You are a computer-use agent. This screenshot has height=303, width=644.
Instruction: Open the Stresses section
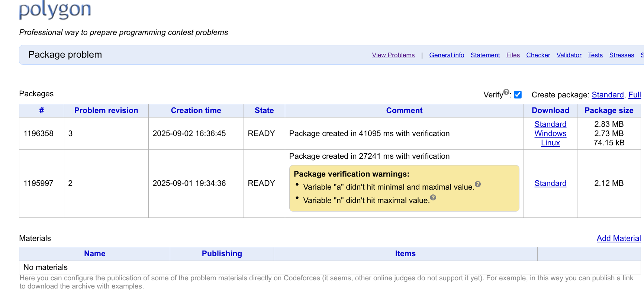[621, 55]
